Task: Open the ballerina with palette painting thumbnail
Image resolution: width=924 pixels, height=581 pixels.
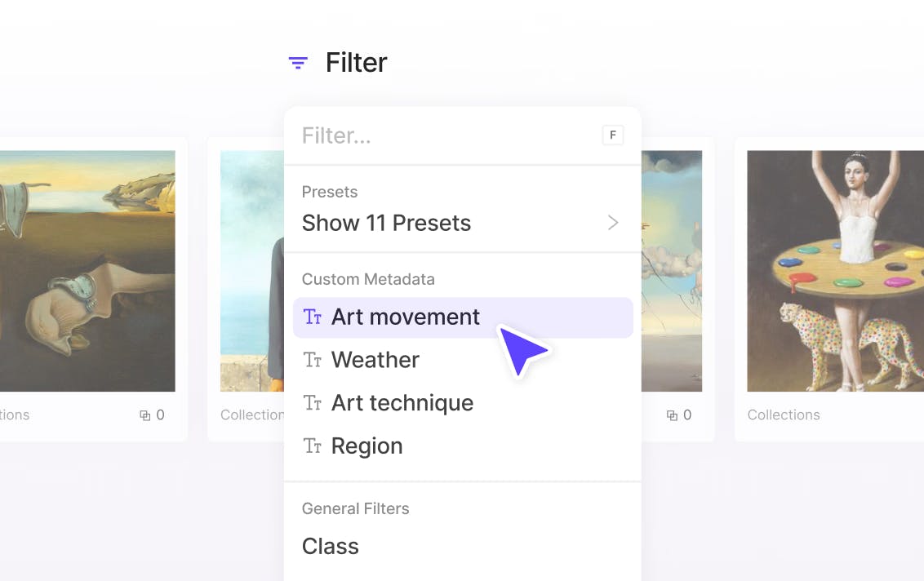Action: (835, 271)
